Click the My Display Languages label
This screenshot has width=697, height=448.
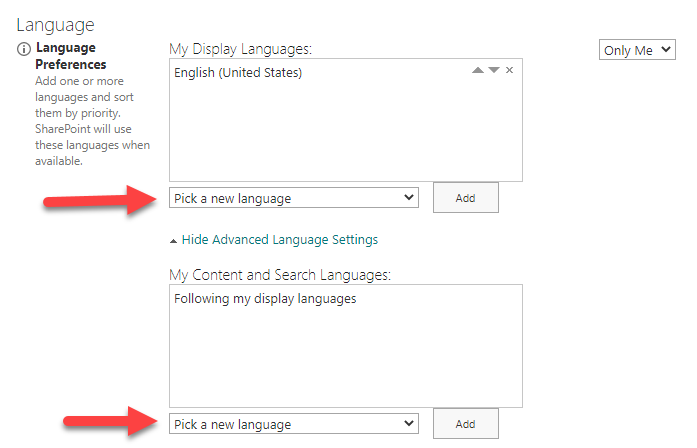pos(241,48)
